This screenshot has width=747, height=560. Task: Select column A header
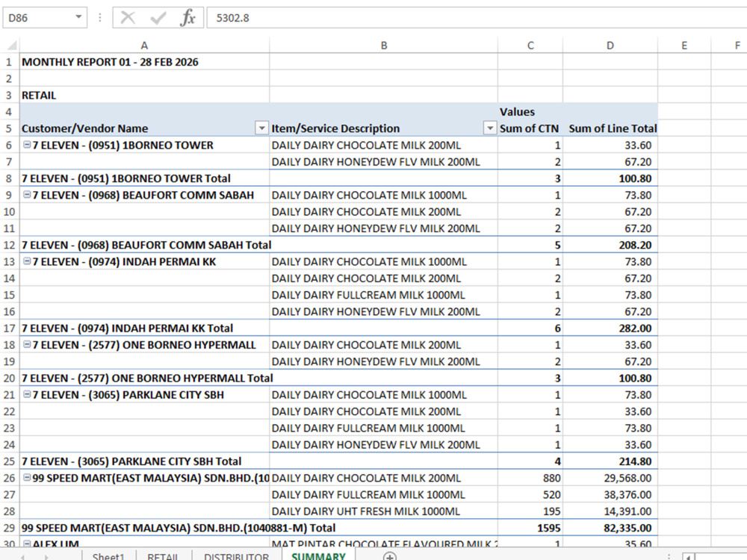click(144, 46)
